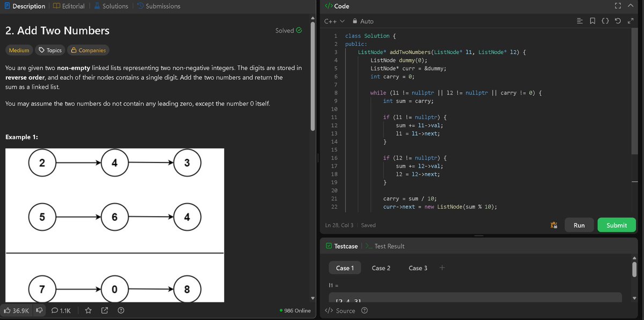Image resolution: width=644 pixels, height=320 pixels.
Task: Star the problem as favorite
Action: tap(89, 310)
